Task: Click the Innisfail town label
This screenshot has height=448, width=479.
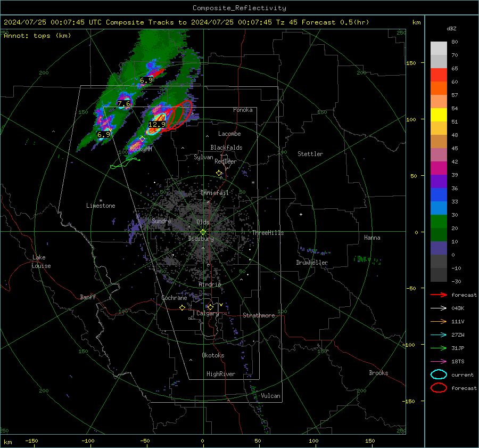Action: pyautogui.click(x=214, y=193)
